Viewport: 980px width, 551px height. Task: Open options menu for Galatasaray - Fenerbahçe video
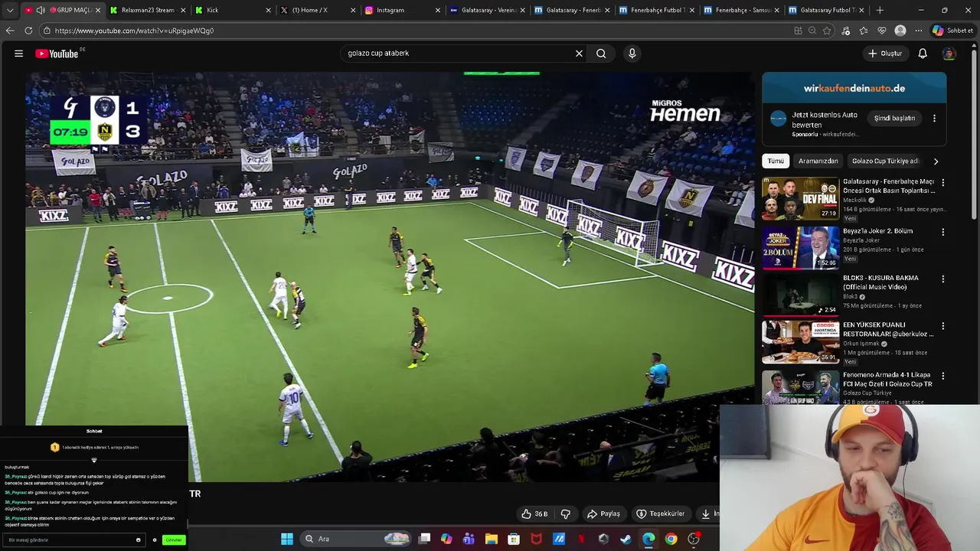pos(942,183)
